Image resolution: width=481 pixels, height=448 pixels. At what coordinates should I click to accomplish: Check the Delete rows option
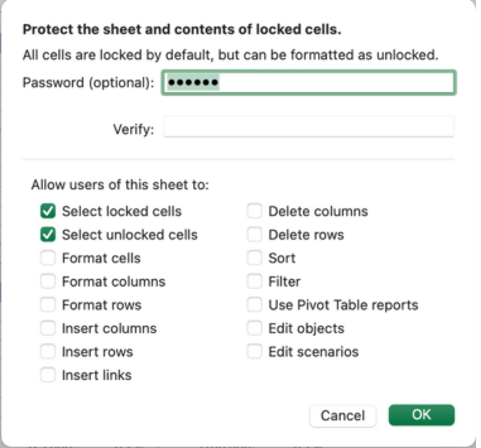[x=254, y=235]
